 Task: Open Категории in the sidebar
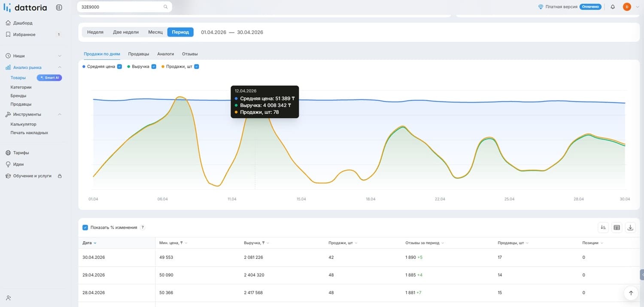coord(21,87)
